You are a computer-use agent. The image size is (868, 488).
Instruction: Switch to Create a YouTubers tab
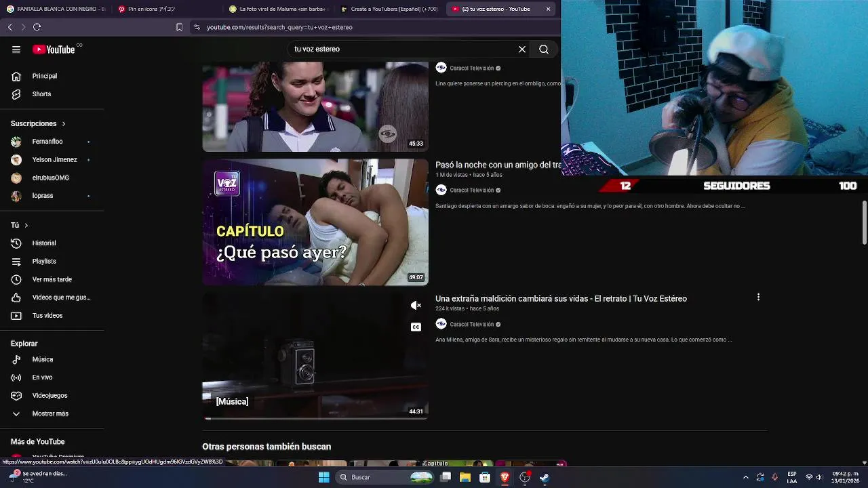tap(390, 9)
